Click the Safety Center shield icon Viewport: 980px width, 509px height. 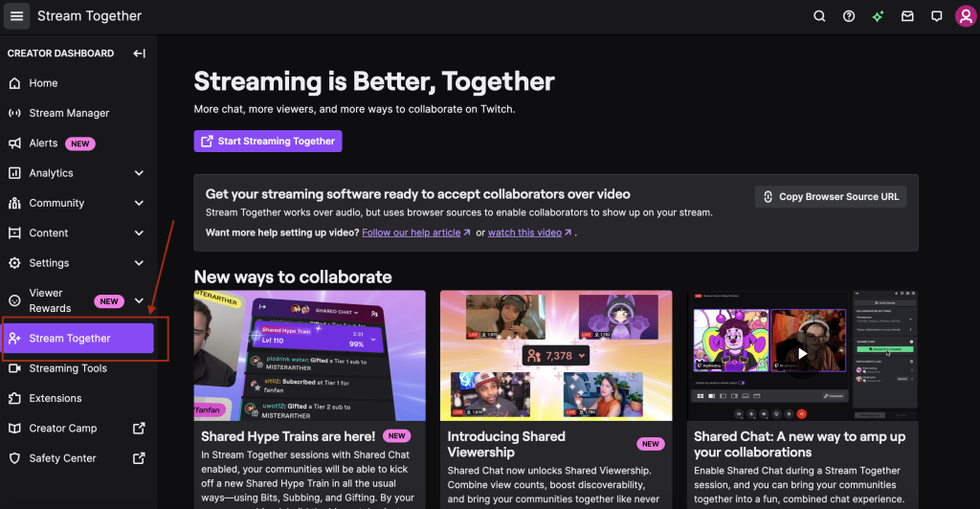click(15, 458)
